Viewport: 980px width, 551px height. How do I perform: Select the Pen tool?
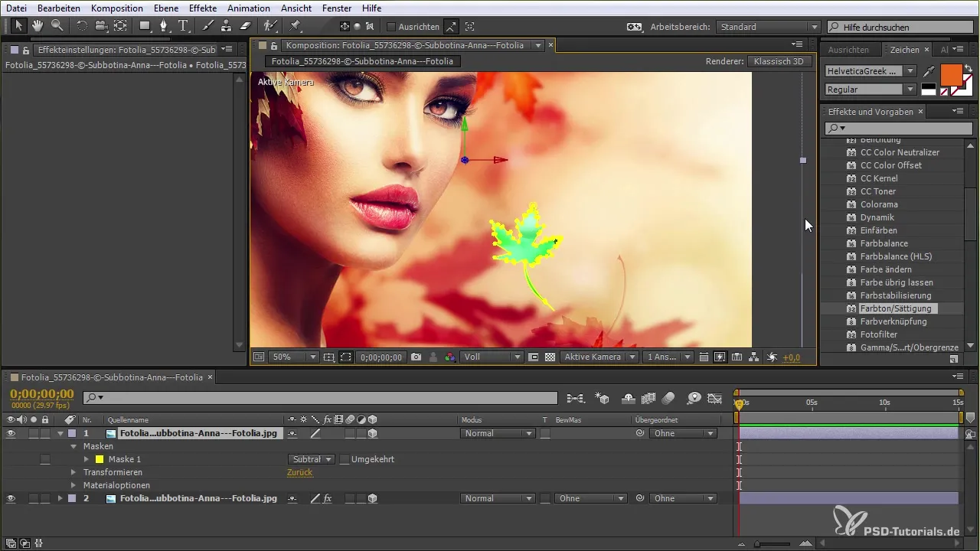pos(164,26)
